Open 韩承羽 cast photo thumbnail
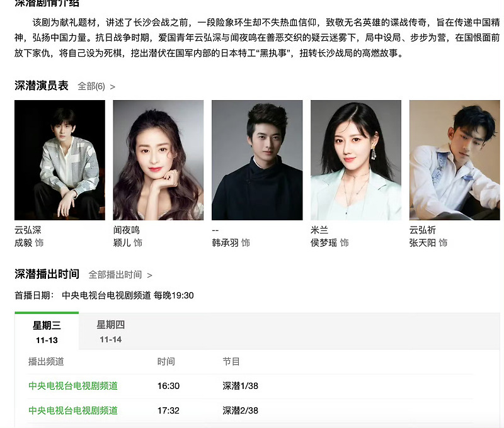This screenshot has width=504, height=428. click(257, 160)
